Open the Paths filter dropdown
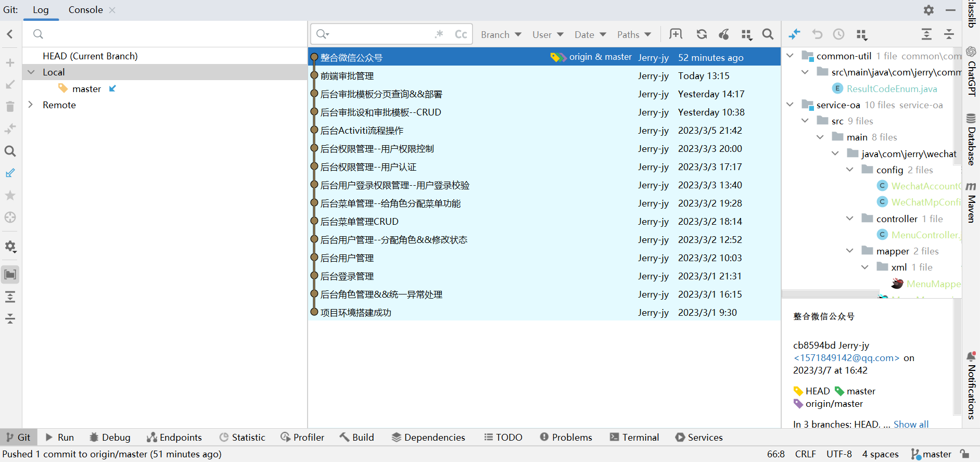This screenshot has width=980, height=462. click(x=634, y=34)
